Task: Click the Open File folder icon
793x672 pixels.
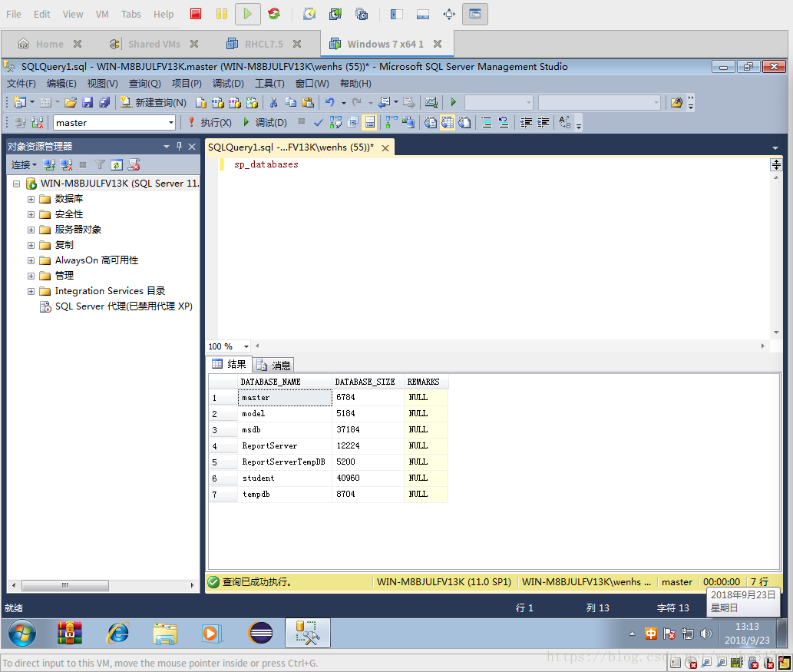Action: click(x=71, y=103)
